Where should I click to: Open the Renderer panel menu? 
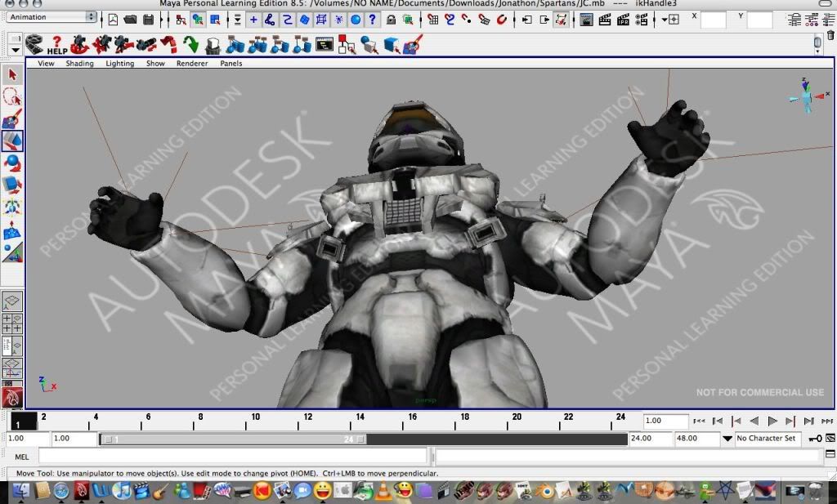(x=192, y=63)
